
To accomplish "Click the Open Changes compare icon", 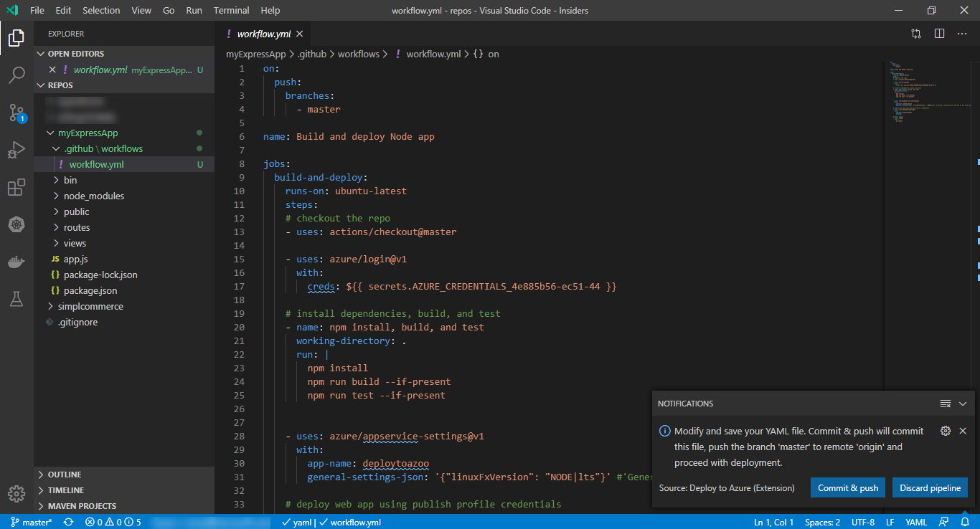I will coord(916,34).
